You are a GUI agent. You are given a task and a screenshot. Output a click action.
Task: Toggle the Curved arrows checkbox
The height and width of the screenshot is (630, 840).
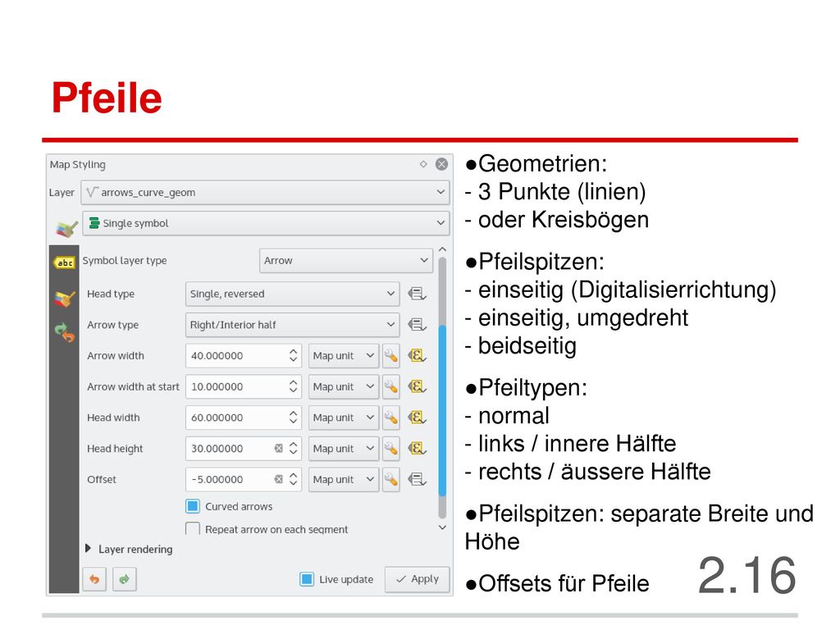[193, 506]
